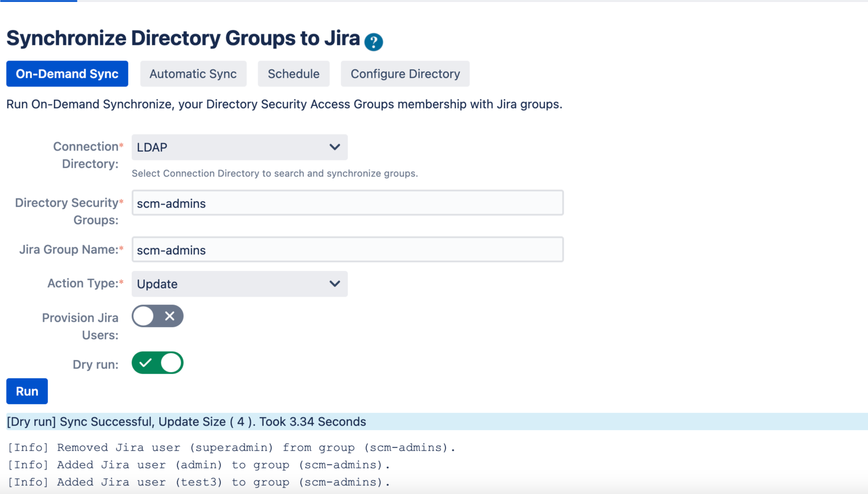Click the Removed superadmin log line
This screenshot has width=868, height=494.
pyautogui.click(x=232, y=448)
